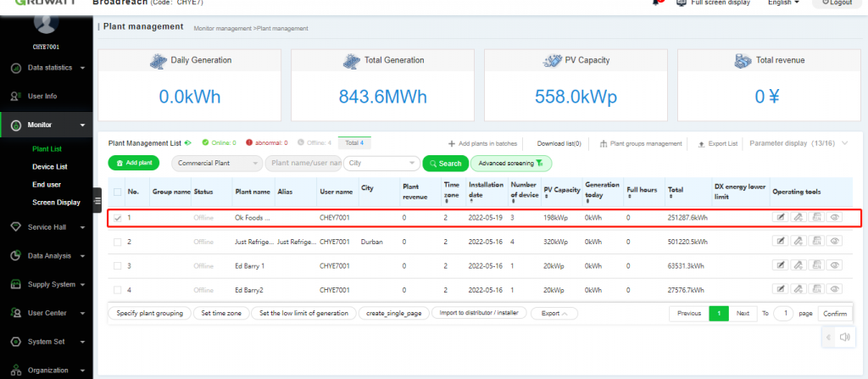Click the Daily Generation card
Viewport: 868px width, 379px height.
click(190, 86)
